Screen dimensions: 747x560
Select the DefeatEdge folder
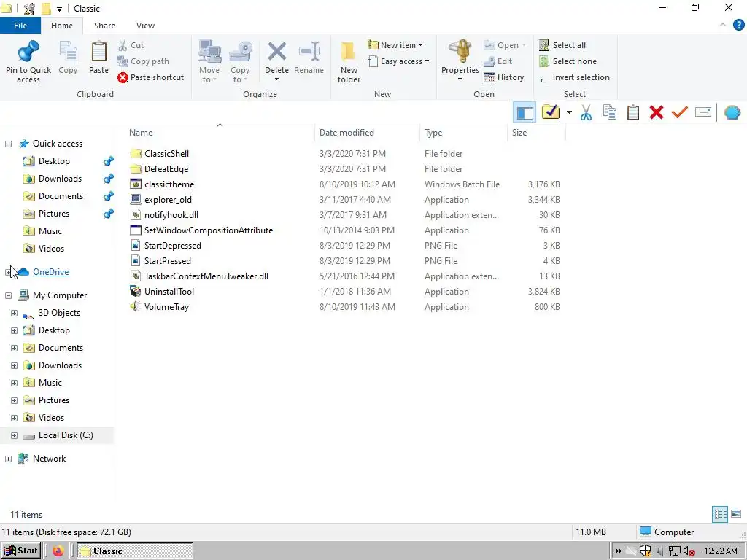coord(166,169)
